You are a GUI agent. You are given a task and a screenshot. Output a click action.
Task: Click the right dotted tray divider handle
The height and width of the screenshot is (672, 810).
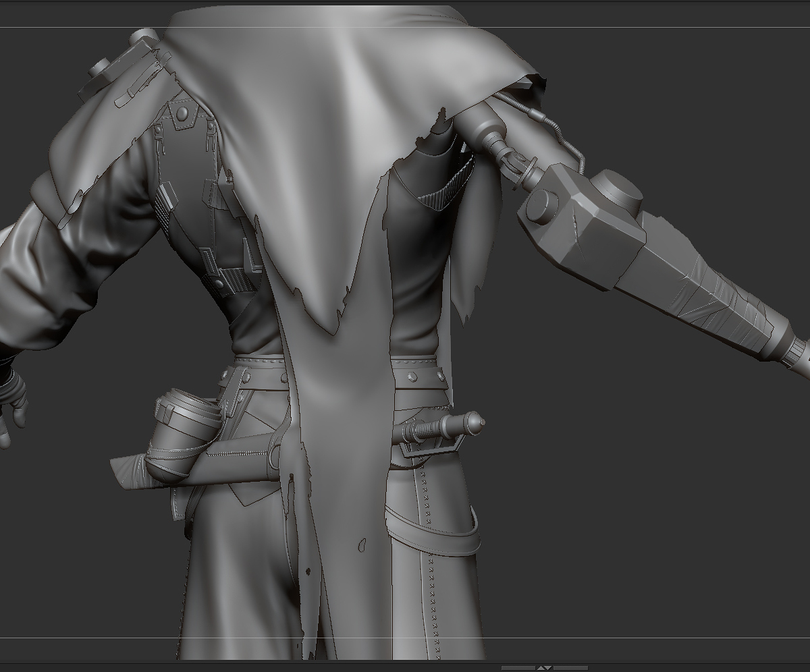pyautogui.click(x=570, y=668)
